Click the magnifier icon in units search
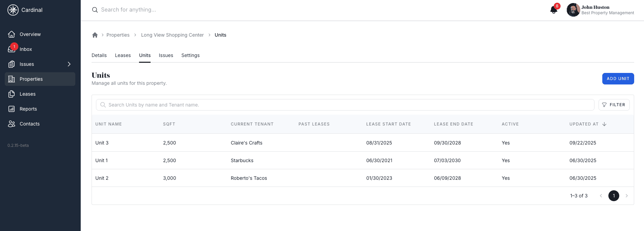 [x=103, y=105]
